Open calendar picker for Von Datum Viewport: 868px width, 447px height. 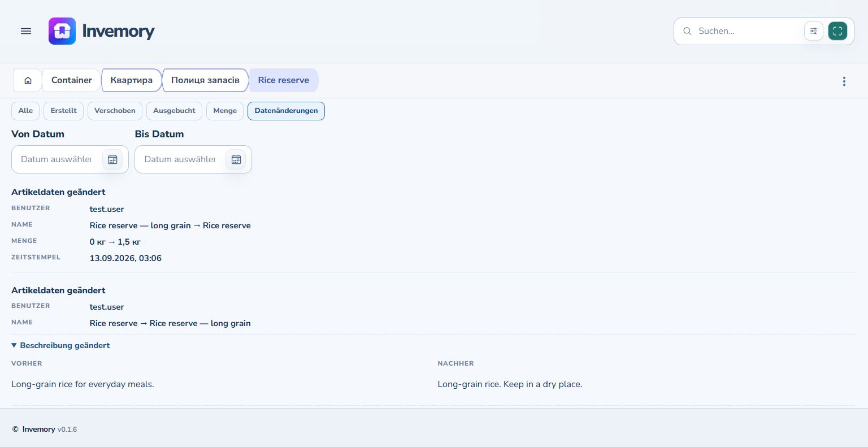point(112,159)
